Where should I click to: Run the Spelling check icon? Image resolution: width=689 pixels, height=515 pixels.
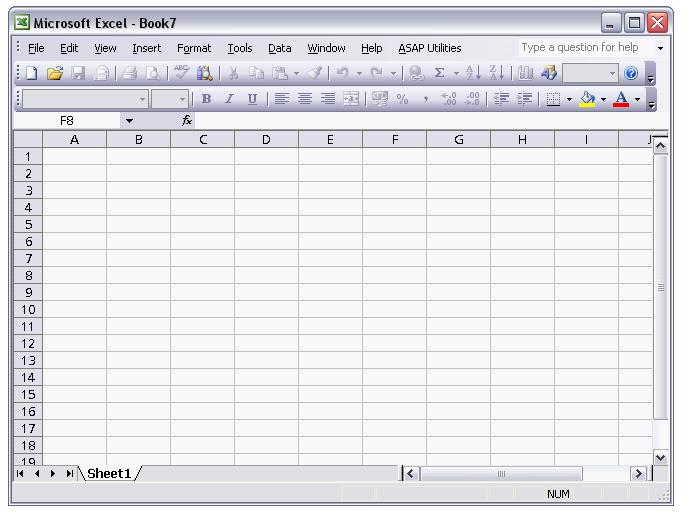181,73
